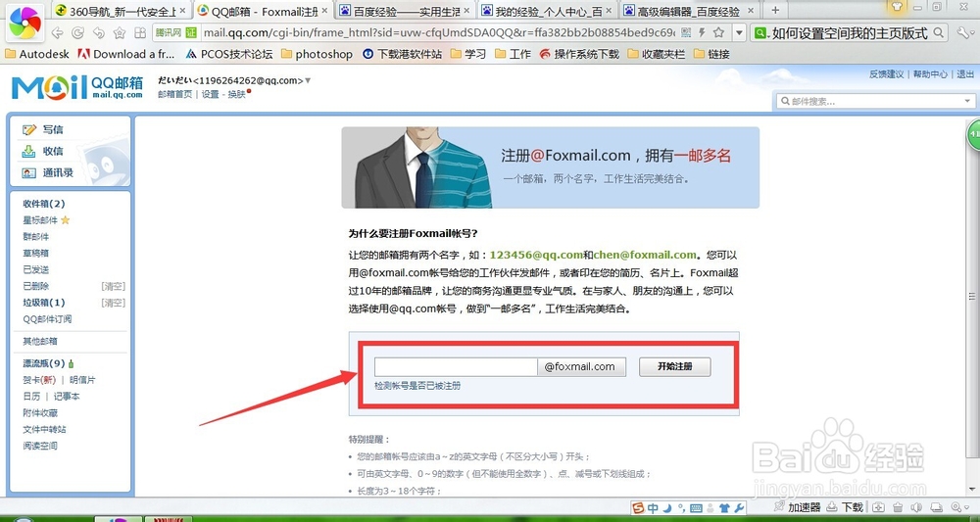Bookmark this page with address bar star
Image resolution: width=980 pixels, height=522 pixels.
[x=718, y=32]
